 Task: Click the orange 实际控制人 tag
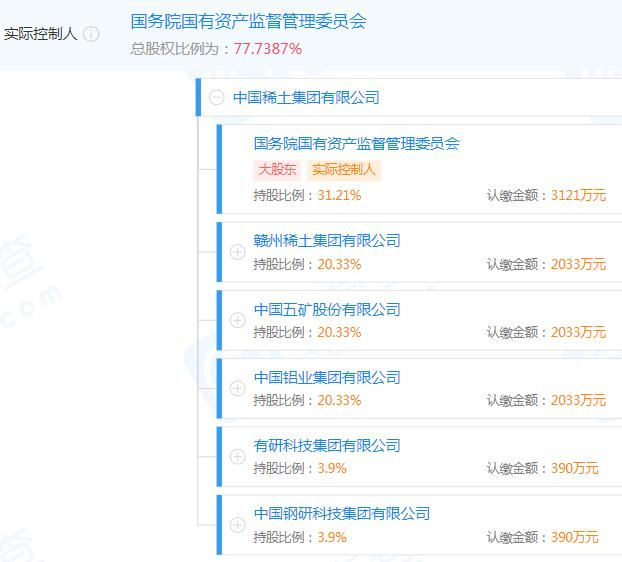tap(344, 170)
